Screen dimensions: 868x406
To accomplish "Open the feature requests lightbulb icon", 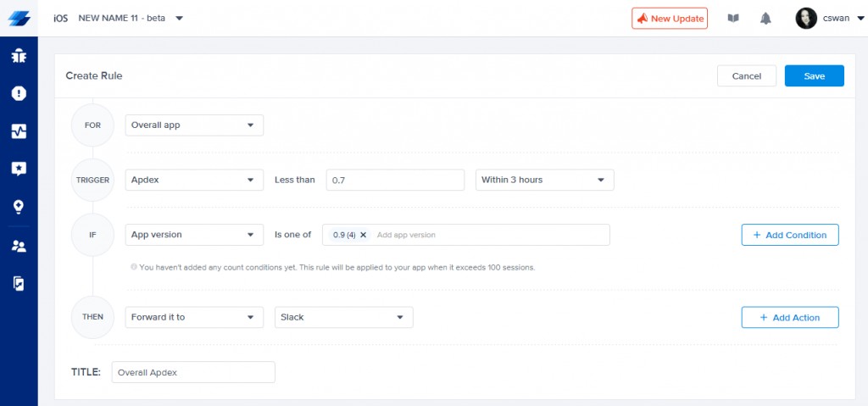I will pos(19,207).
